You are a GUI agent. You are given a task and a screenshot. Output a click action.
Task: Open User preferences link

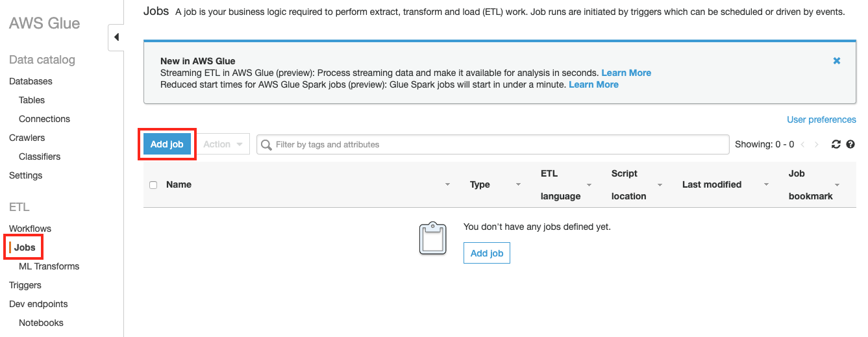[x=821, y=119]
